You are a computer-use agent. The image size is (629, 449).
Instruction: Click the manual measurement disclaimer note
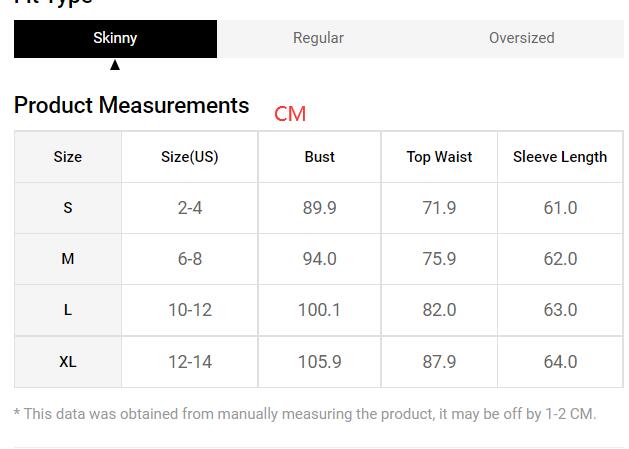pos(305,414)
